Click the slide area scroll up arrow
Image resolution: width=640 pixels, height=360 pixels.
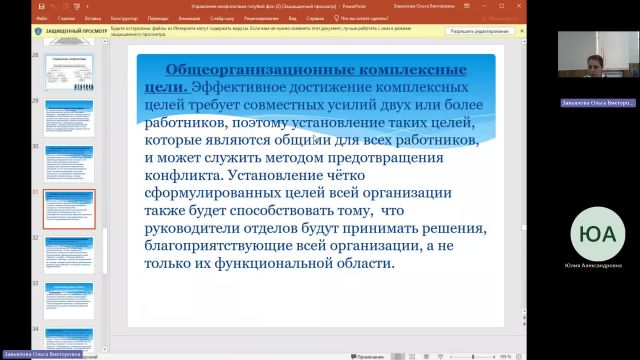(x=524, y=41)
